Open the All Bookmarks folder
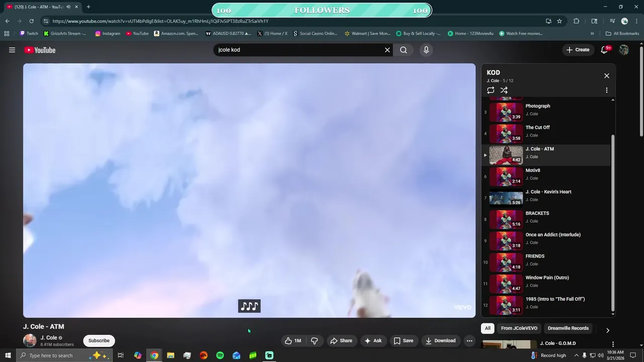 pyautogui.click(x=622, y=34)
